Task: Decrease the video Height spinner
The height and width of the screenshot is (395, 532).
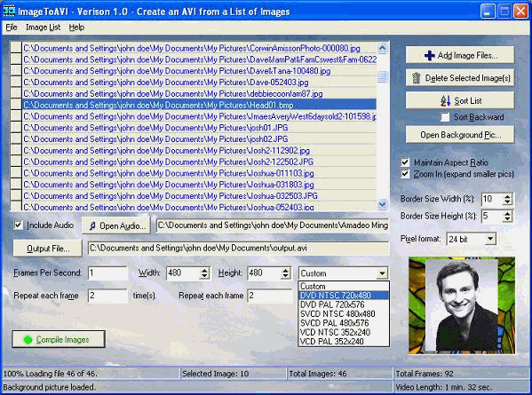Action: 286,276
